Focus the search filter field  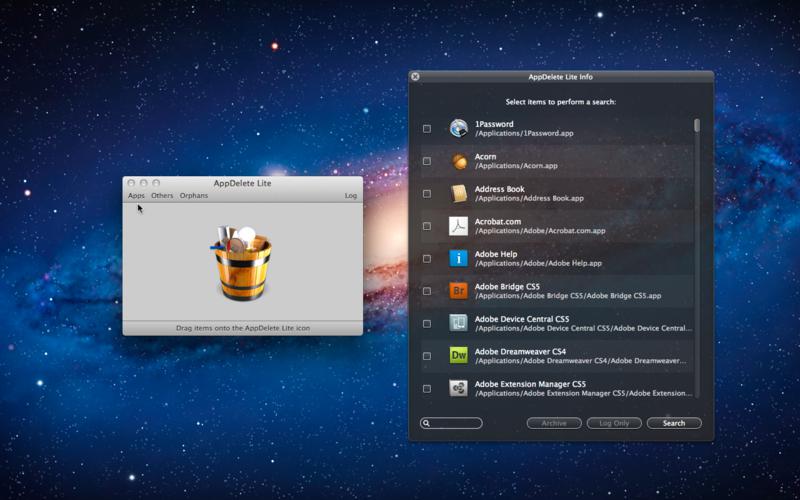coord(455,423)
